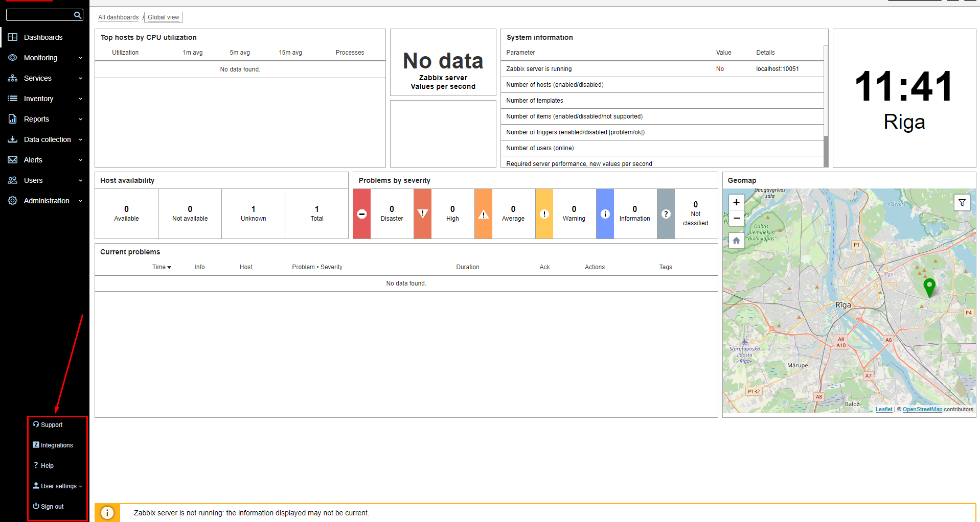Expand the User settings menu
The width and height of the screenshot is (980, 522).
coord(59,486)
